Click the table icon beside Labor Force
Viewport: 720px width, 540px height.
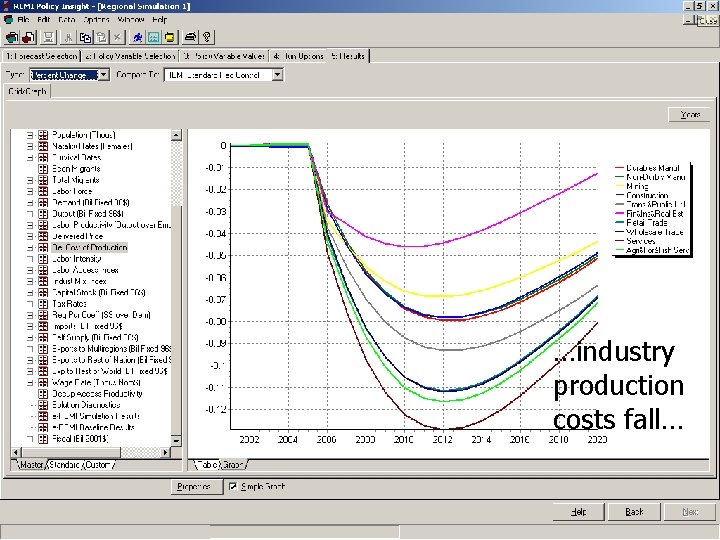(x=43, y=191)
